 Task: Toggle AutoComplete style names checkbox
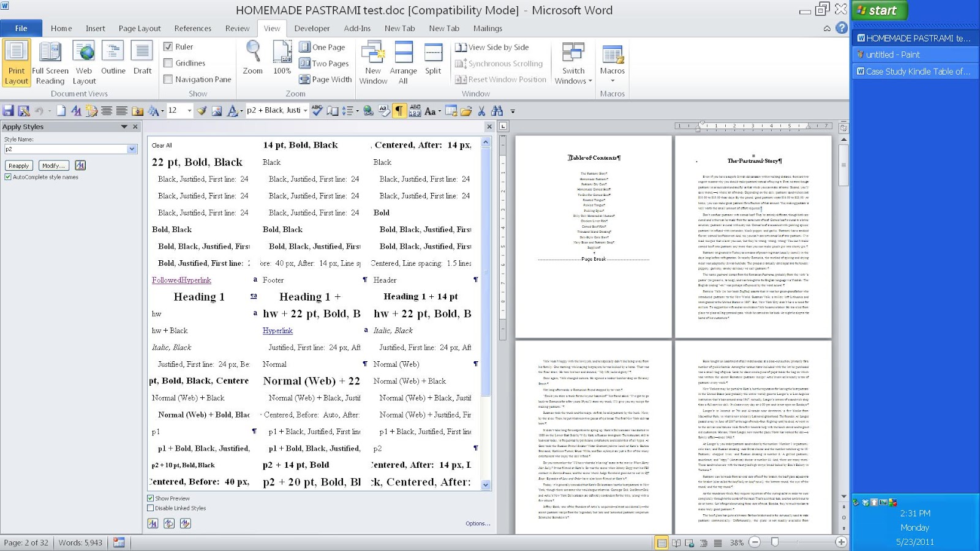[8, 177]
